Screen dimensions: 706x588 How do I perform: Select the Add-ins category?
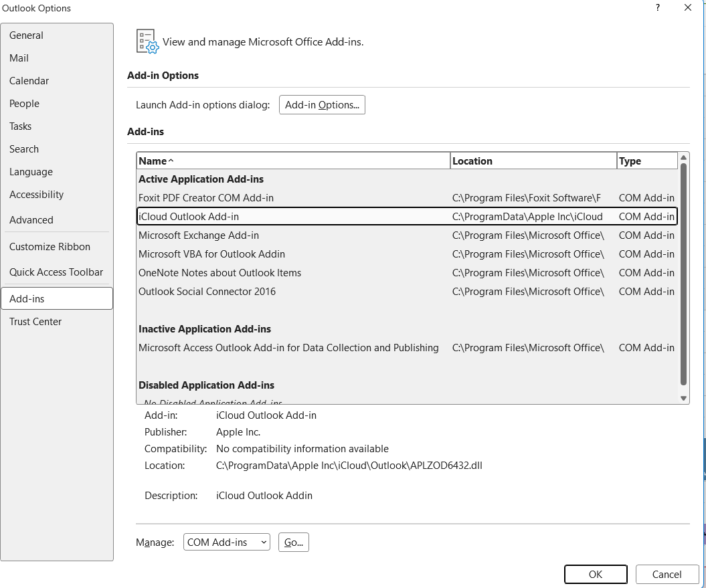pyautogui.click(x=57, y=298)
